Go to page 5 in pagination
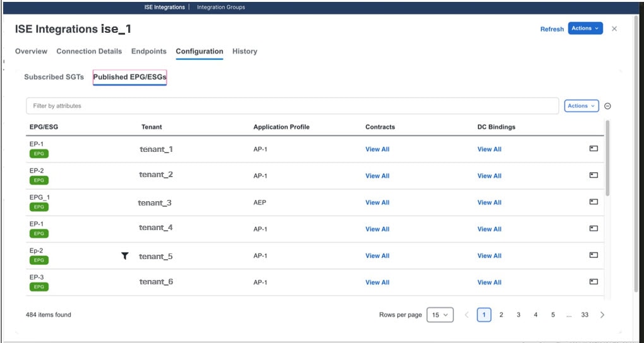The height and width of the screenshot is (343, 644). click(x=553, y=315)
